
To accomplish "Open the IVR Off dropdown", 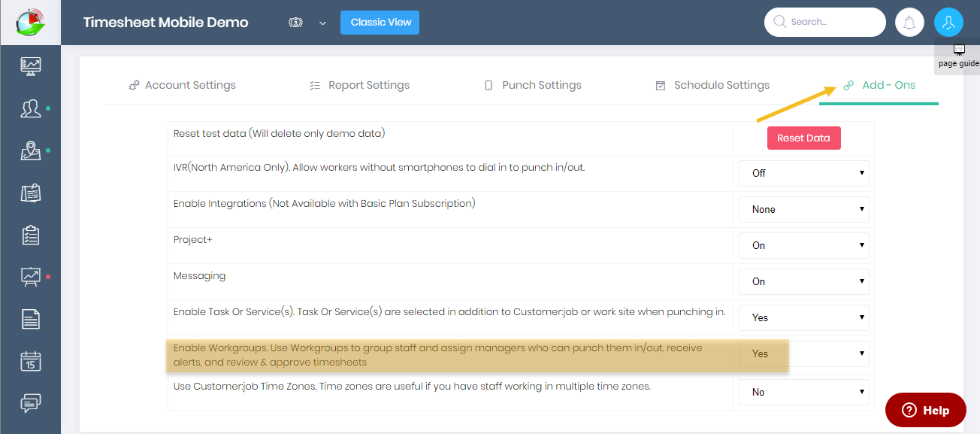I will click(804, 173).
